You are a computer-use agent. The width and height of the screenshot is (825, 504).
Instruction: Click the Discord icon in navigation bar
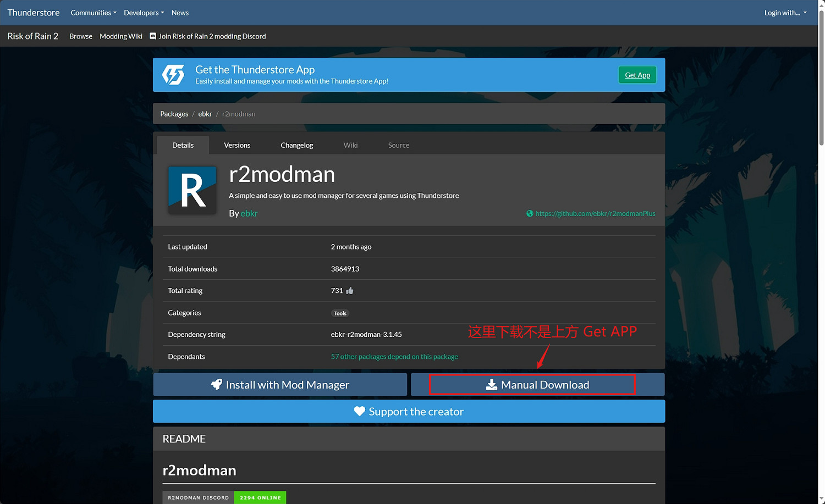click(153, 36)
